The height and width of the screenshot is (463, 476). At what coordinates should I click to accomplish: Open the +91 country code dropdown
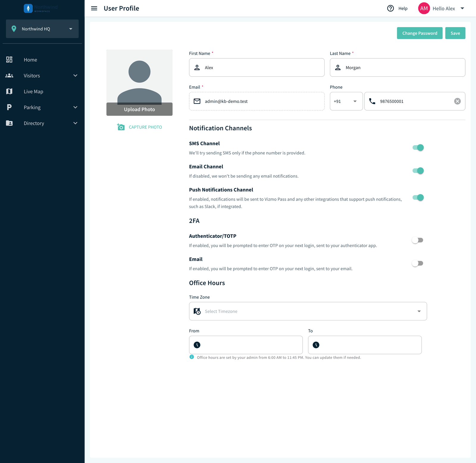(x=346, y=101)
